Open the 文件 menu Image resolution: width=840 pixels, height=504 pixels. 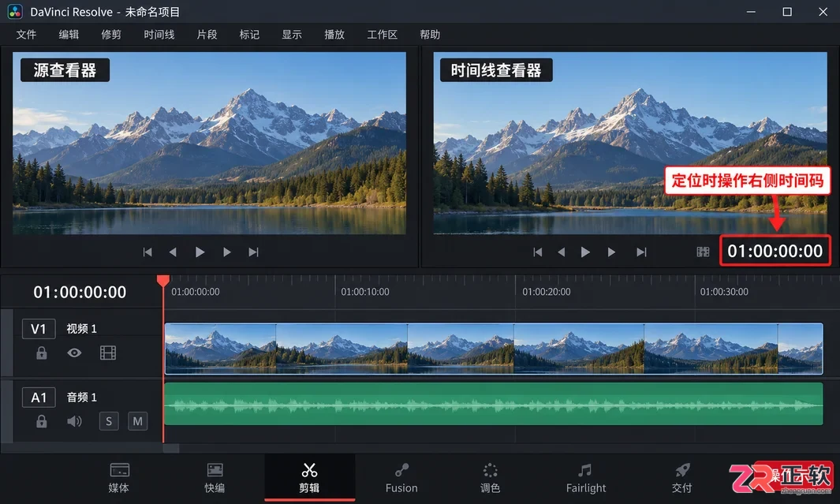(x=26, y=35)
